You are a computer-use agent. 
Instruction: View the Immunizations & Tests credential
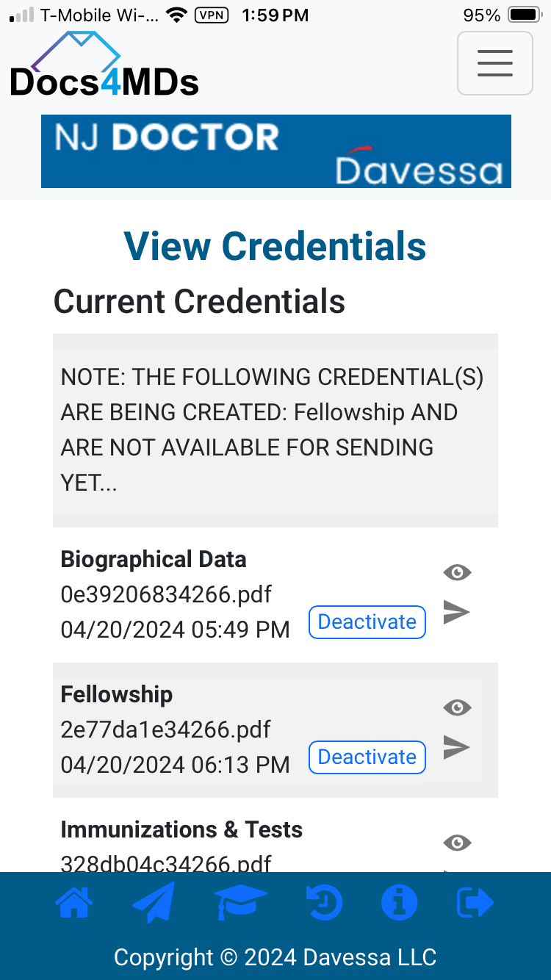[457, 843]
